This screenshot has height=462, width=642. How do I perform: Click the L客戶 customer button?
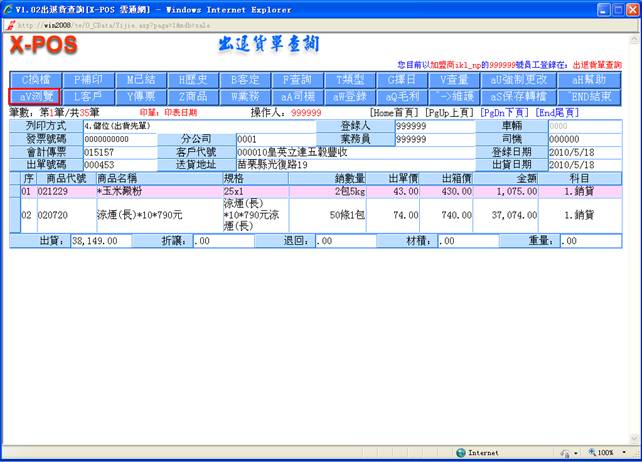click(x=89, y=97)
